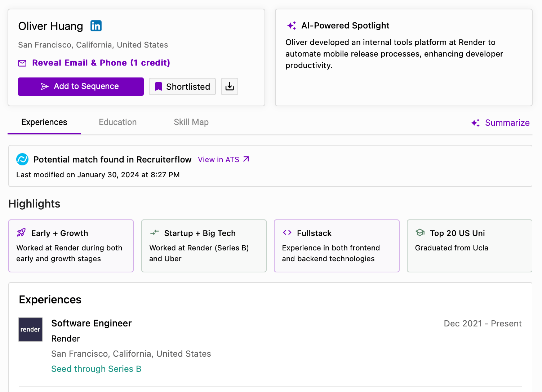Click the arrows icon on Startup + Big Tech card
542x392 pixels.
[x=154, y=233]
